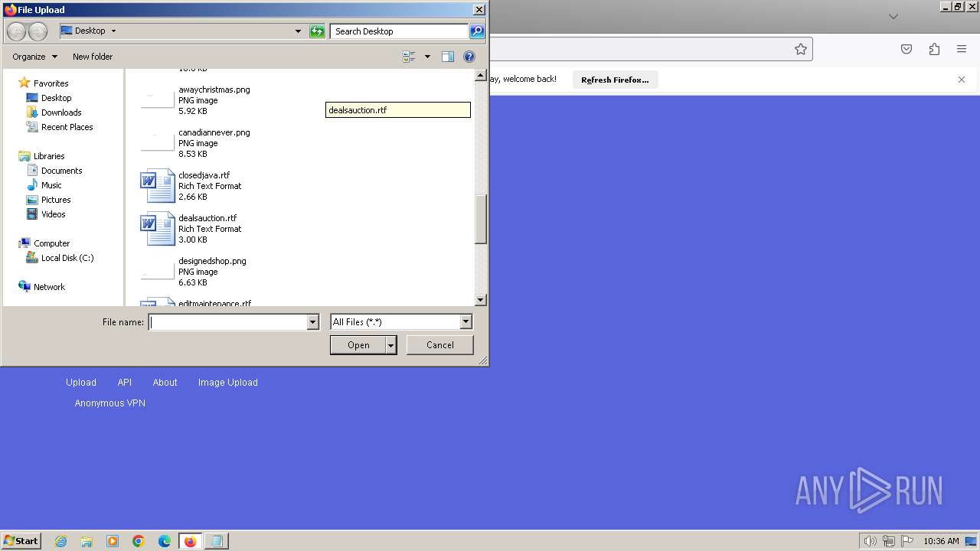The height and width of the screenshot is (551, 980).
Task: Dismiss the Refresh Firefox notification bar
Action: point(962,80)
